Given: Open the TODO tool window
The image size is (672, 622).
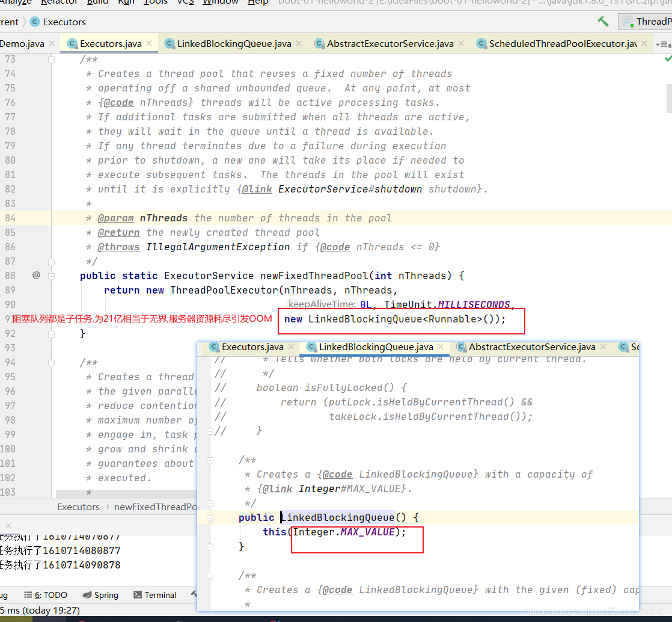Looking at the screenshot, I should [46, 595].
